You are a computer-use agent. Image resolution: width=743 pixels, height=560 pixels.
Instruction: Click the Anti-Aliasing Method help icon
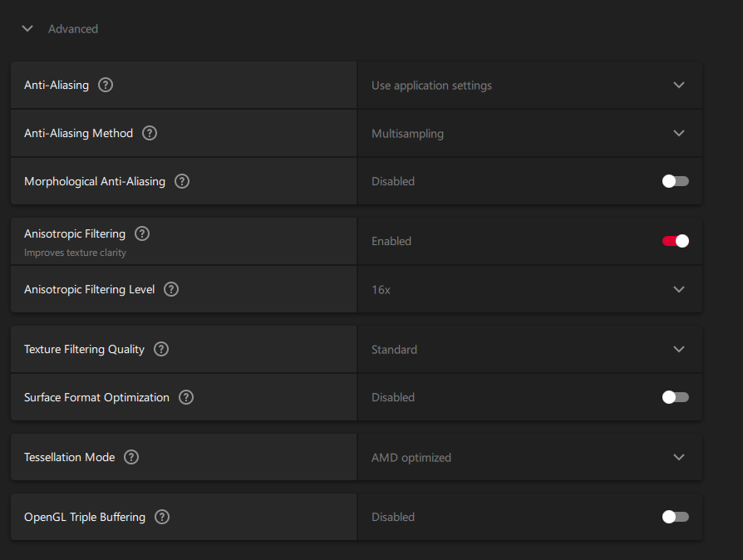point(150,133)
